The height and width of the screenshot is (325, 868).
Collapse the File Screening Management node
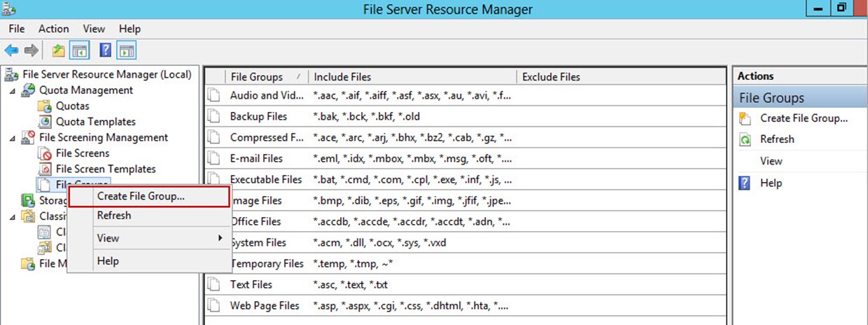[x=12, y=138]
